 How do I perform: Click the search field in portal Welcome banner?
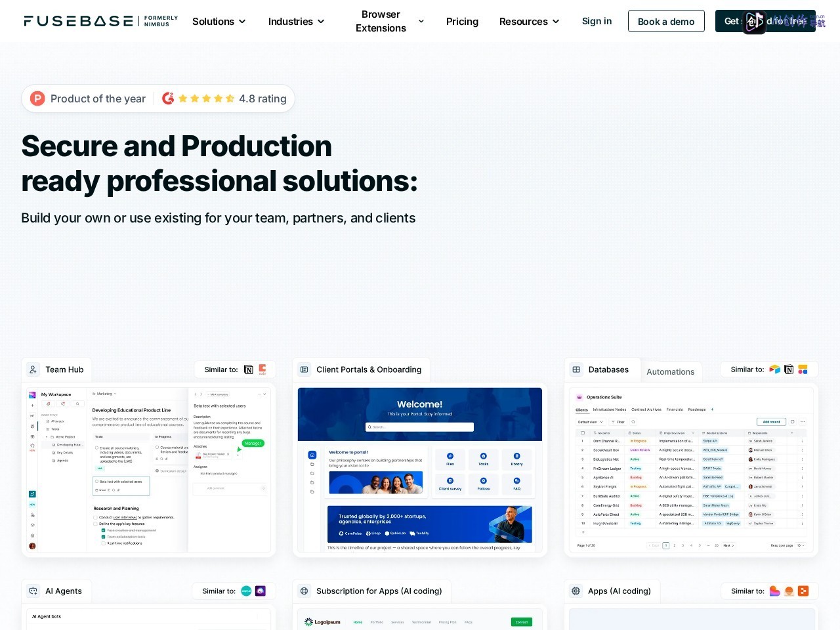pos(420,427)
